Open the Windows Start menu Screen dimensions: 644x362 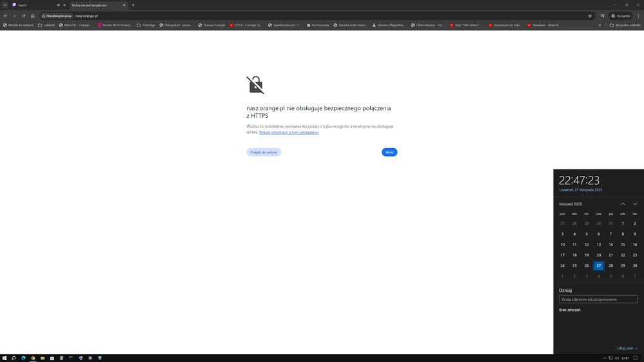coord(5,357)
